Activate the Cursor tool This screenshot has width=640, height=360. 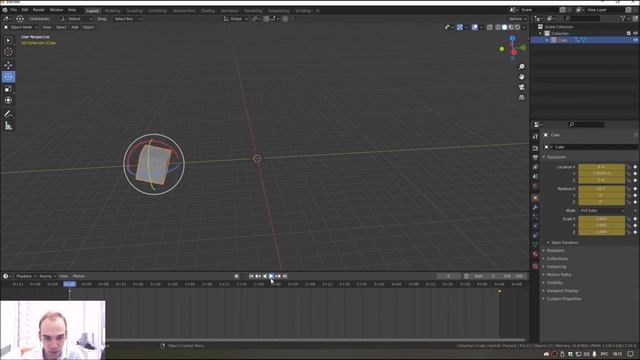[x=8, y=52]
